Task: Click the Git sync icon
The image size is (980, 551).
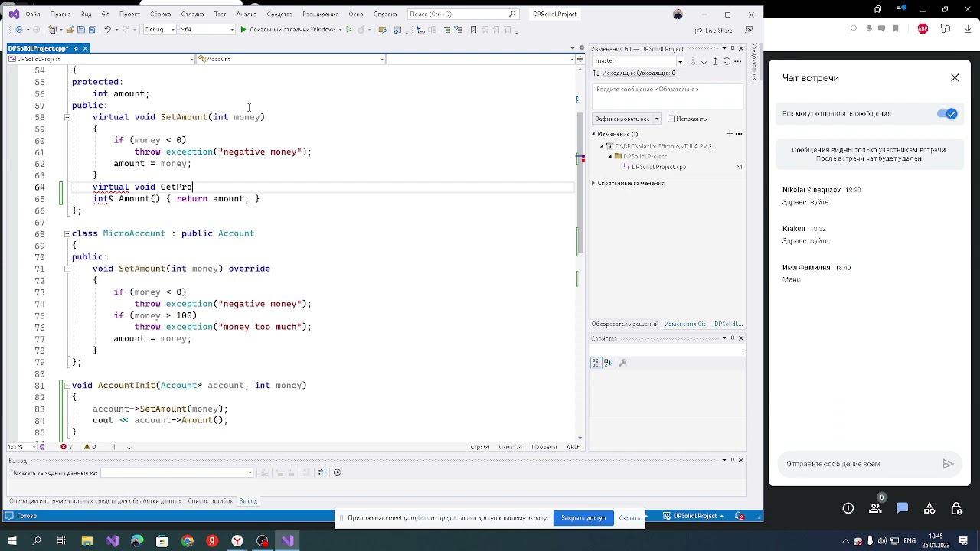Action: tap(727, 61)
